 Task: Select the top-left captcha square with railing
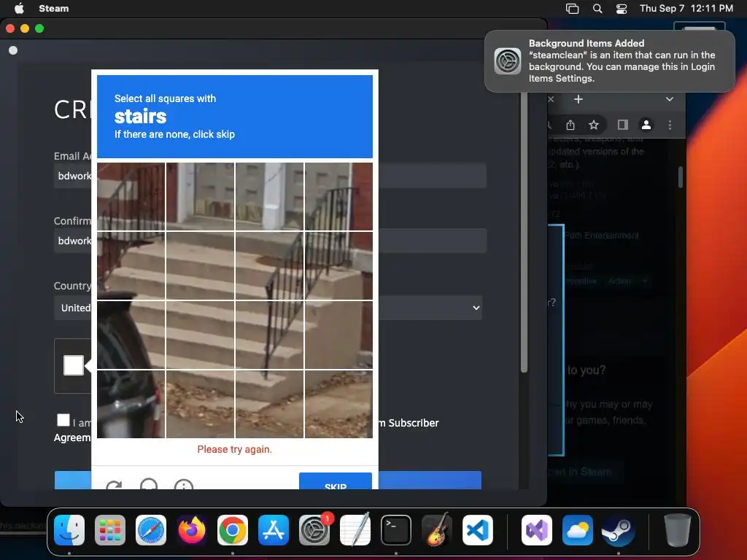(x=131, y=197)
